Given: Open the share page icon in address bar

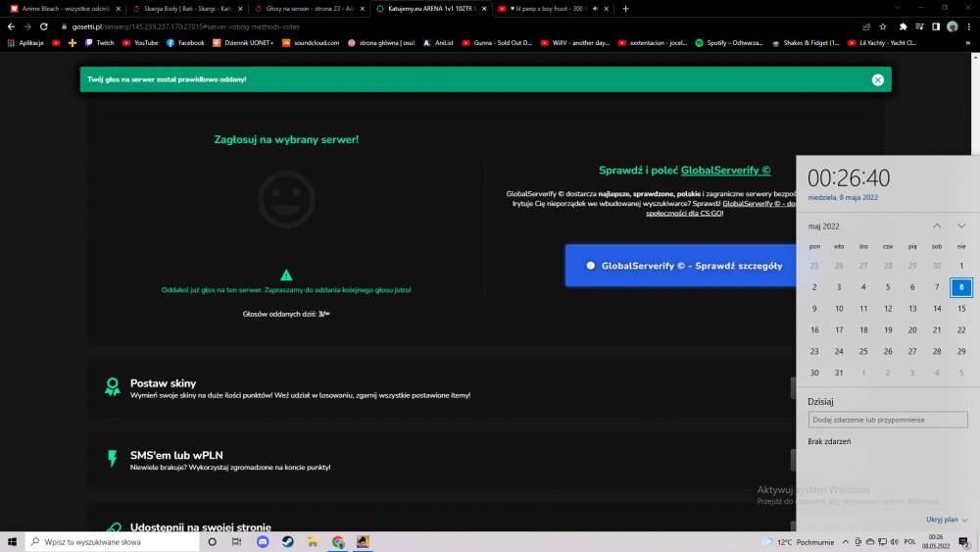Looking at the screenshot, I should click(866, 26).
